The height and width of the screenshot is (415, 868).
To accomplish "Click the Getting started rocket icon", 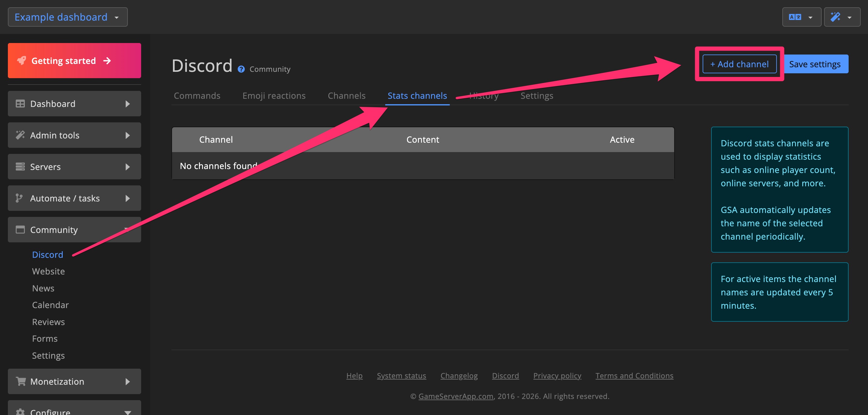I will click(22, 60).
